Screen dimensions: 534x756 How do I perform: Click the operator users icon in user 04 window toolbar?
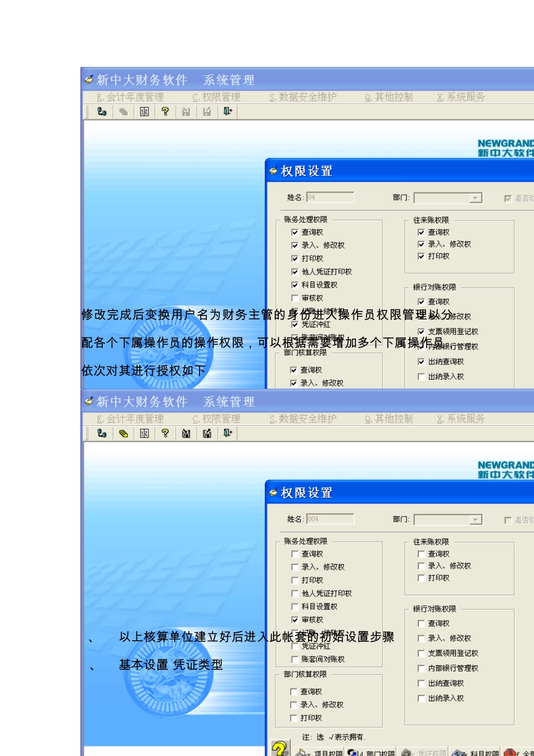click(102, 112)
